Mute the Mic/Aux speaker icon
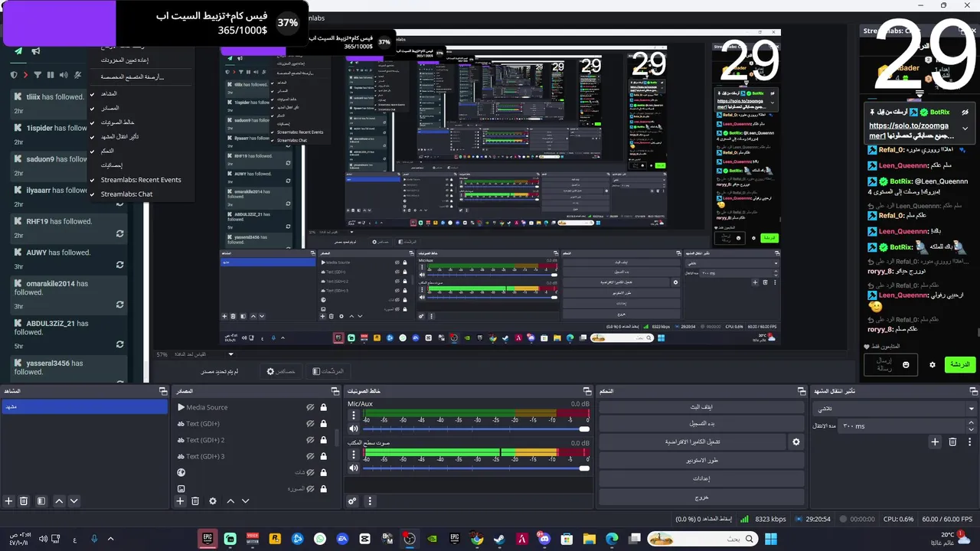This screenshot has height=551, width=980. click(354, 429)
